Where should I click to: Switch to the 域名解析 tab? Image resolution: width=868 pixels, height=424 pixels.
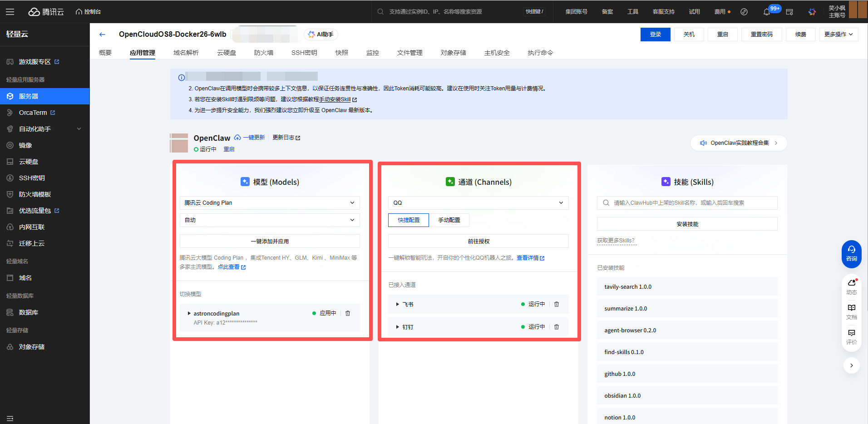pyautogui.click(x=186, y=53)
